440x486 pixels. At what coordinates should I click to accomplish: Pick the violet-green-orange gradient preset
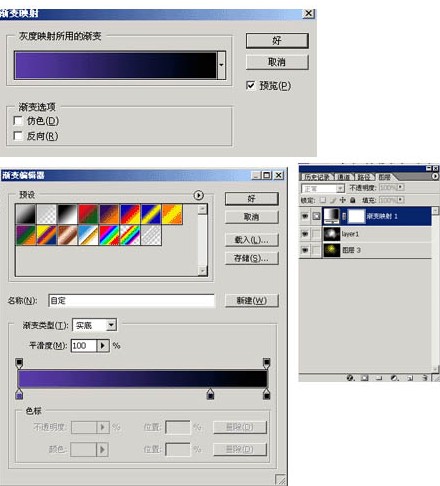(26, 235)
